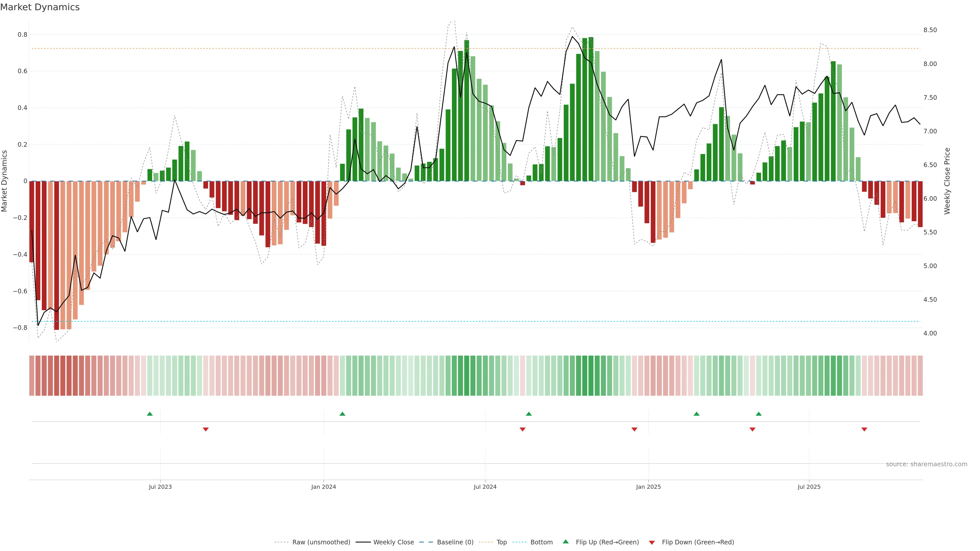Click the flip-up marker after Jan 2024
The width and height of the screenshot is (980, 551).
coord(342,414)
